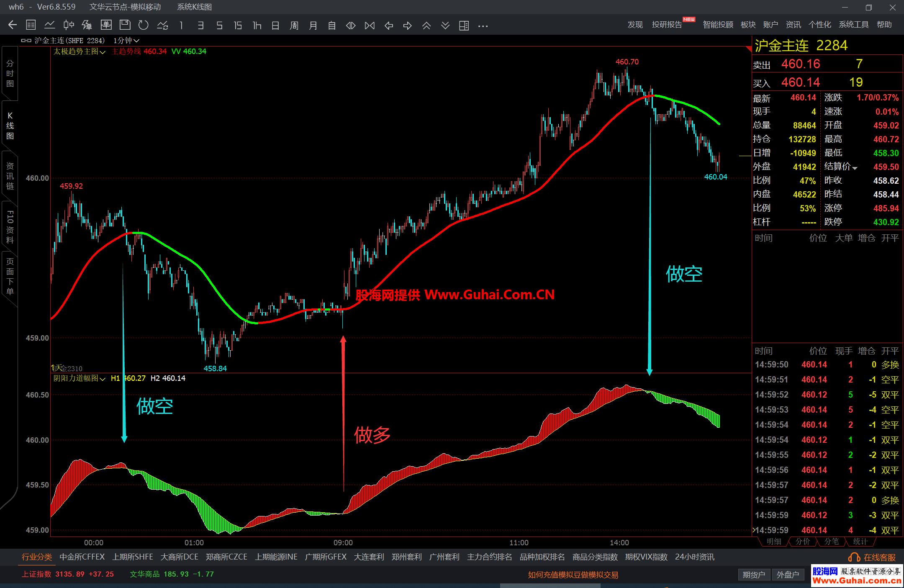Viewport: 904px width, 588px height.
Task: Expand the 阴阳力道幅图 indicator dropdown
Action: [x=80, y=378]
